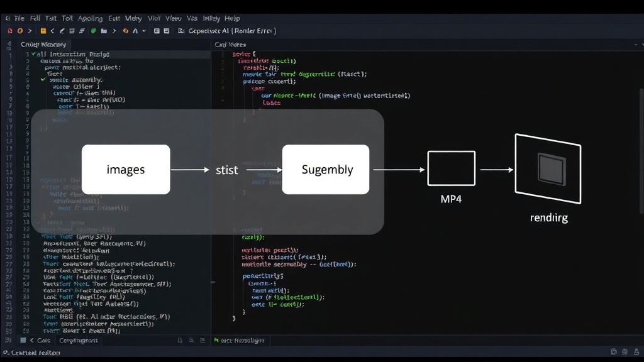Click the forward arrow after the orange circle icon
Image resolution: width=644 pixels, height=362 pixels.
tap(30, 31)
